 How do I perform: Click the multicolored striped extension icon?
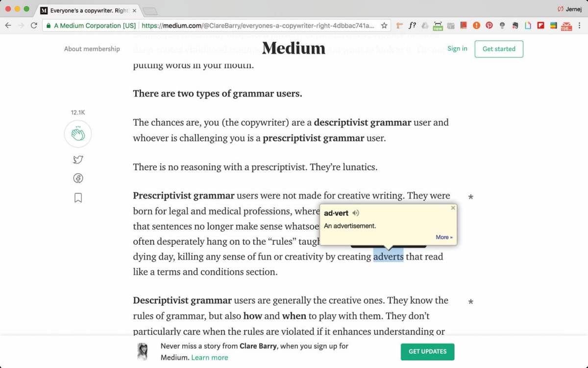pos(553,26)
